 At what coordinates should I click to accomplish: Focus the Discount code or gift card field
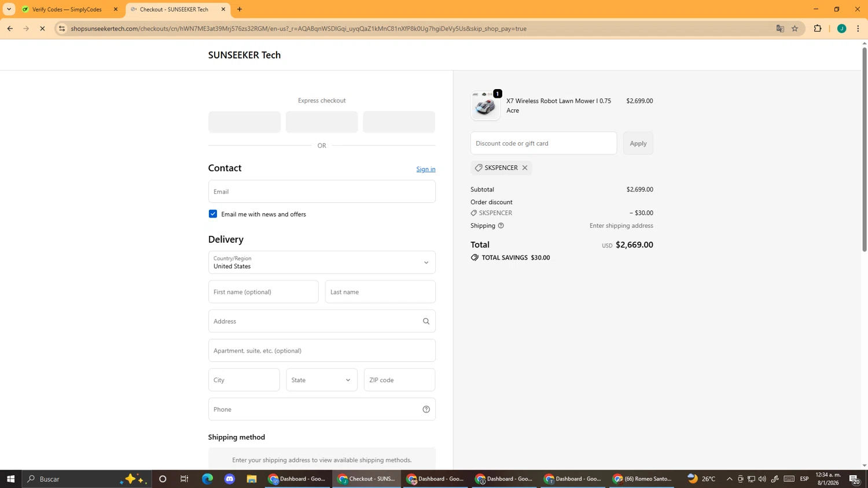pyautogui.click(x=544, y=143)
